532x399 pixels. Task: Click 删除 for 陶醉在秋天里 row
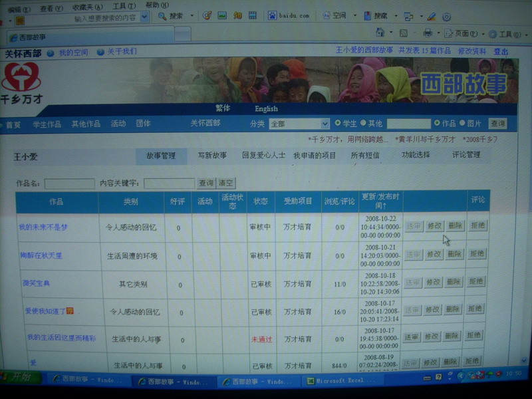click(454, 254)
